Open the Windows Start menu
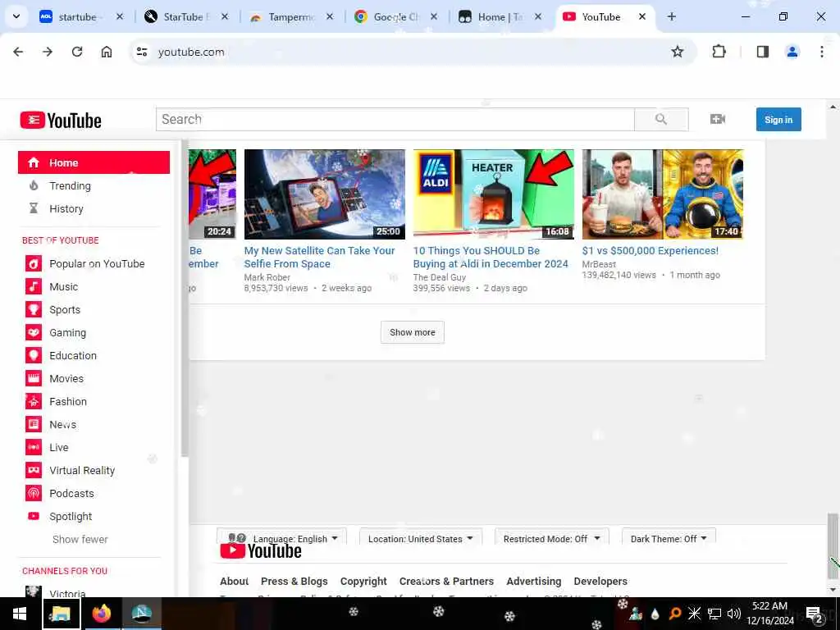The height and width of the screenshot is (630, 840). (20, 614)
